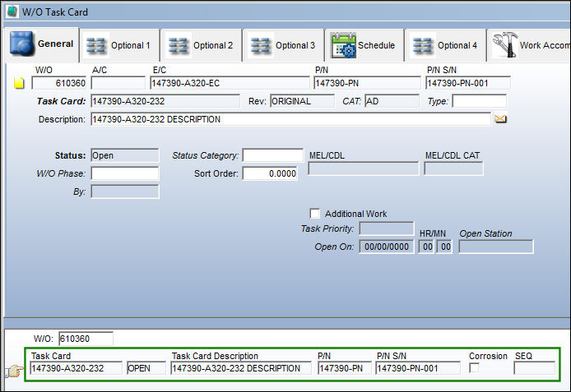Click the Optional 4 tab icon

pyautogui.click(x=424, y=46)
